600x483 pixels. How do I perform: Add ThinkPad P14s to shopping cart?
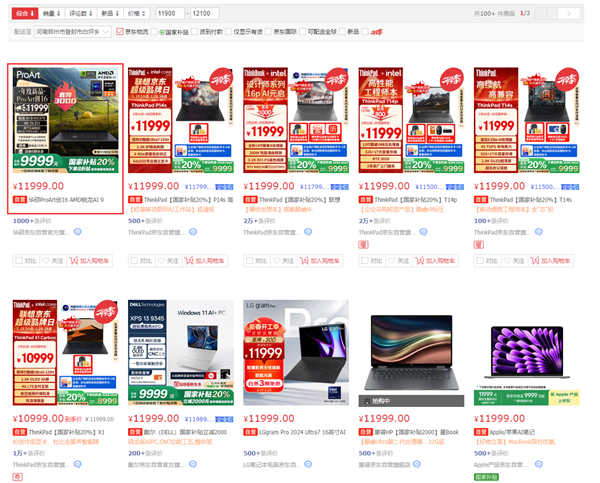[205, 261]
